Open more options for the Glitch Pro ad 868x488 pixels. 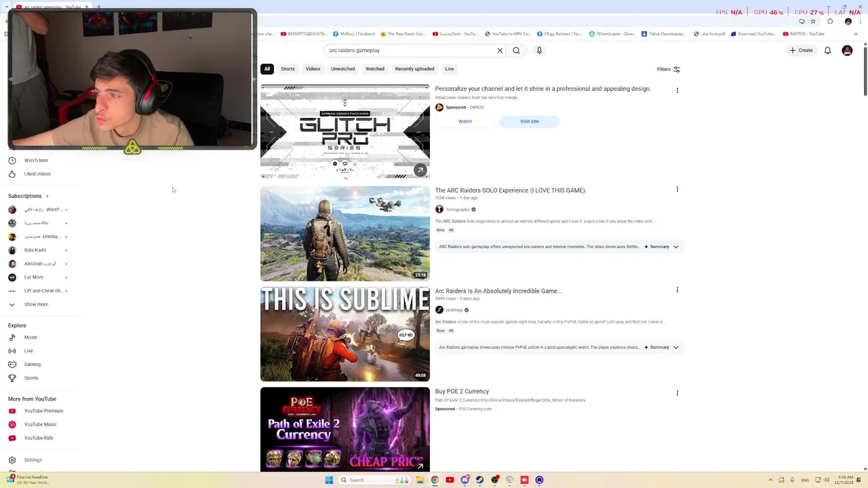(x=677, y=90)
